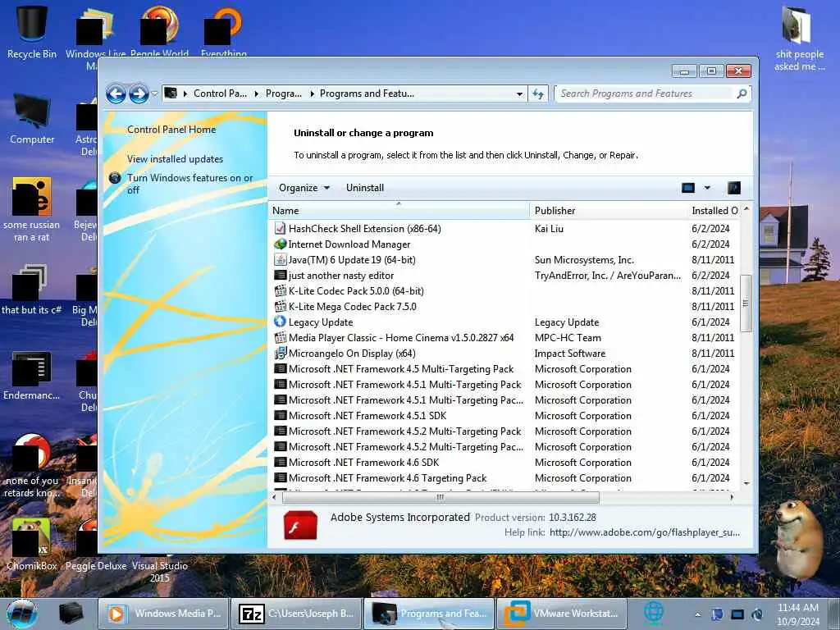The width and height of the screenshot is (840, 630).
Task: Sort by the Name column header
Action: (399, 211)
